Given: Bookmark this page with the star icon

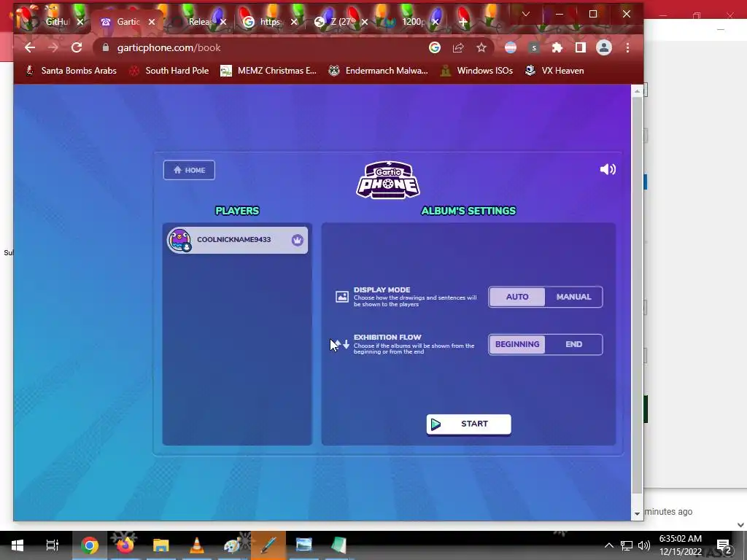Looking at the screenshot, I should click(481, 47).
